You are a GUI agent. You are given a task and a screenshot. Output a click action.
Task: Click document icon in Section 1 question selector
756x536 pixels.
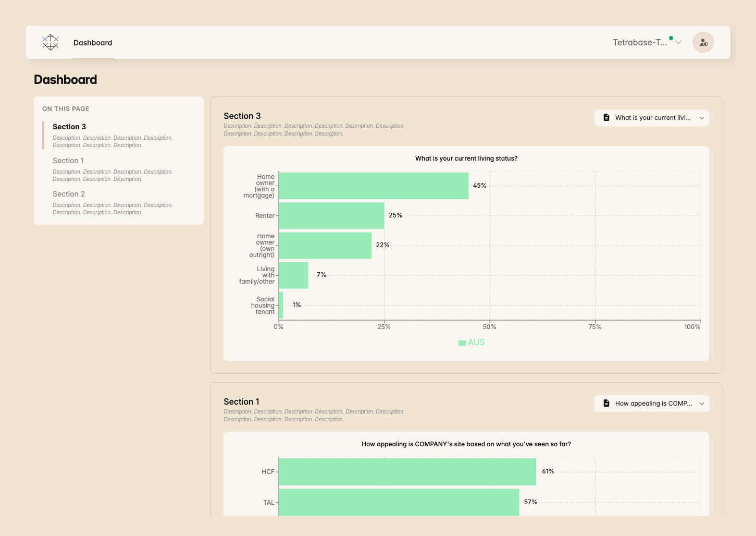[x=606, y=404]
